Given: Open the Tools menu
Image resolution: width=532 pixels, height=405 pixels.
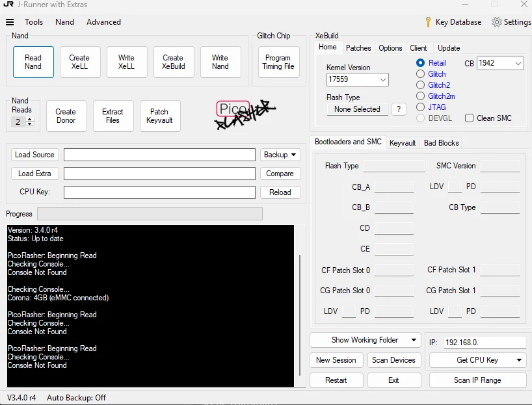Looking at the screenshot, I should pyautogui.click(x=34, y=22).
